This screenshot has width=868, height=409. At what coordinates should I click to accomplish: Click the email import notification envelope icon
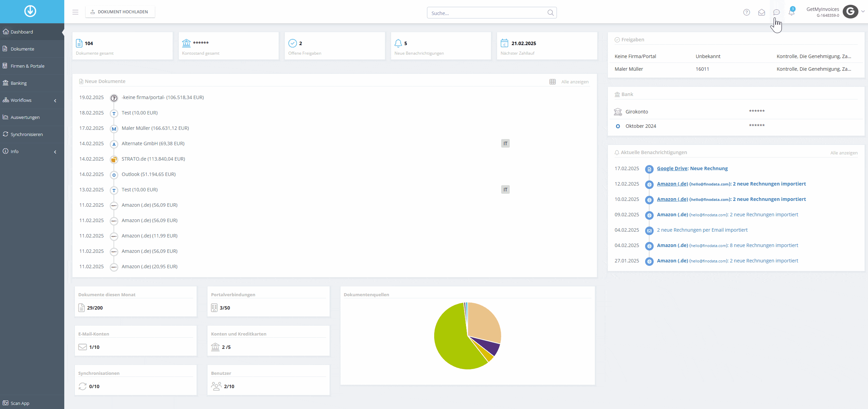click(649, 231)
